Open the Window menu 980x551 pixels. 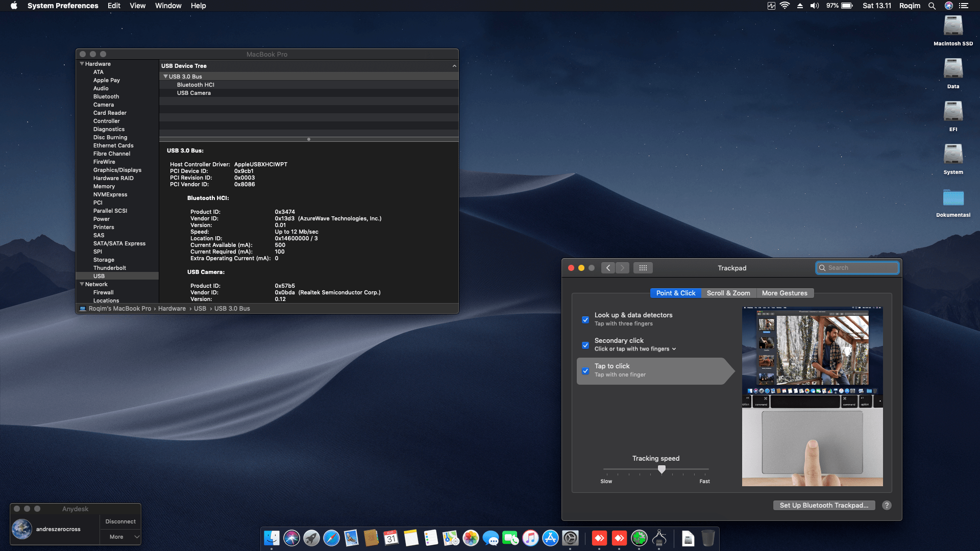[168, 6]
